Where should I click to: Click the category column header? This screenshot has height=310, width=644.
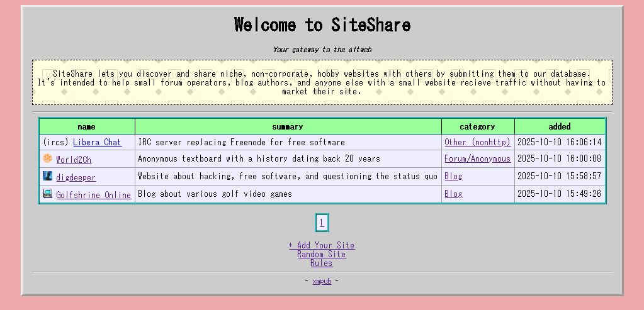477,126
